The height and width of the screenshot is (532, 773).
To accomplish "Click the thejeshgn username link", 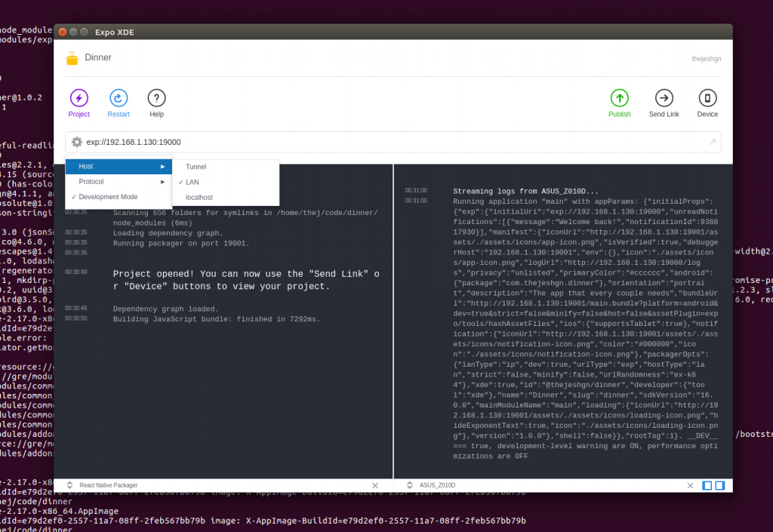I will [x=706, y=59].
